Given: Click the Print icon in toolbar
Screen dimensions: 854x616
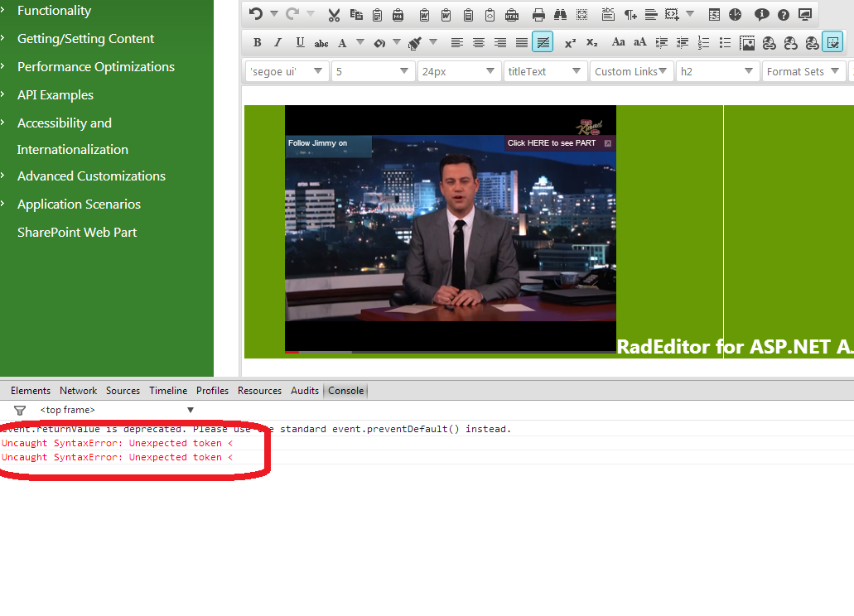Looking at the screenshot, I should 538,14.
